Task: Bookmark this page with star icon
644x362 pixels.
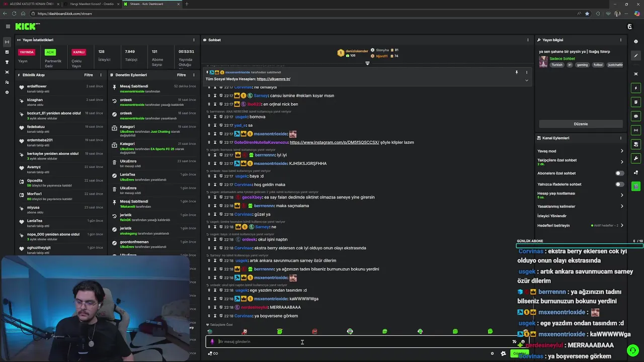Action: click(587, 14)
